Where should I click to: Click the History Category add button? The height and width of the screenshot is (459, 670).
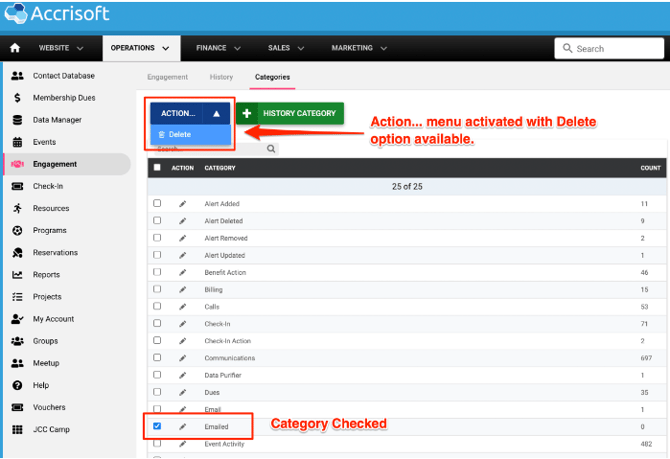(x=290, y=114)
